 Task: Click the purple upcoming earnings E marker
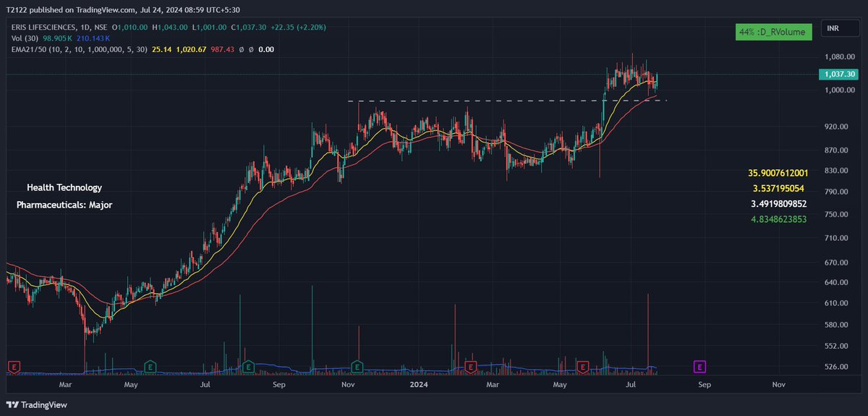pos(699,367)
